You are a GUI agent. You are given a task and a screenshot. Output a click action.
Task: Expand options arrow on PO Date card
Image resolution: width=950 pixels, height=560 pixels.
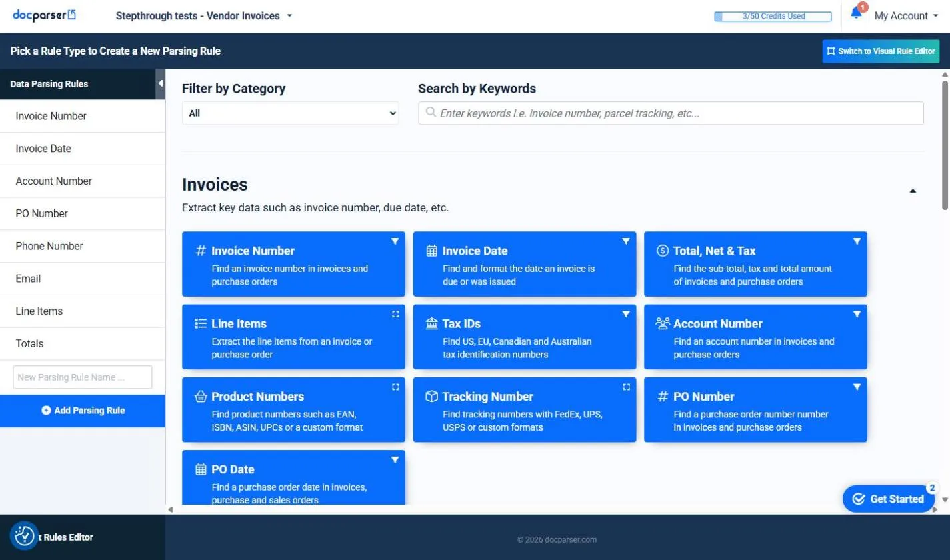tap(395, 460)
